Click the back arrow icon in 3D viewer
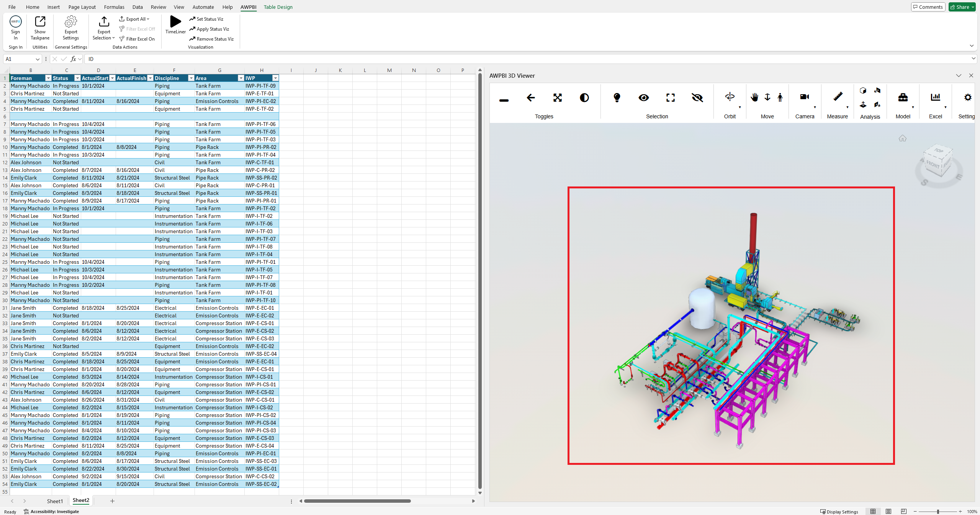Screen dimensions: 980x515 tap(531, 98)
